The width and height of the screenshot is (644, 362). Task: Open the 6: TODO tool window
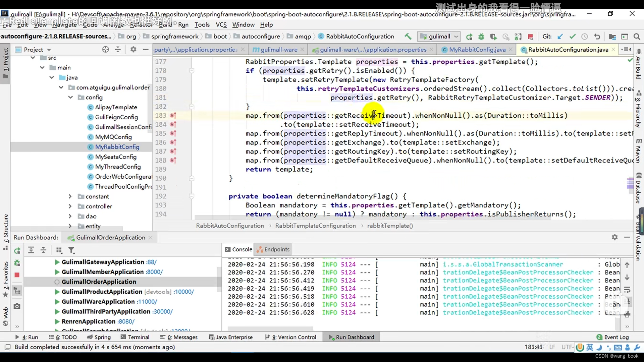(x=63, y=337)
